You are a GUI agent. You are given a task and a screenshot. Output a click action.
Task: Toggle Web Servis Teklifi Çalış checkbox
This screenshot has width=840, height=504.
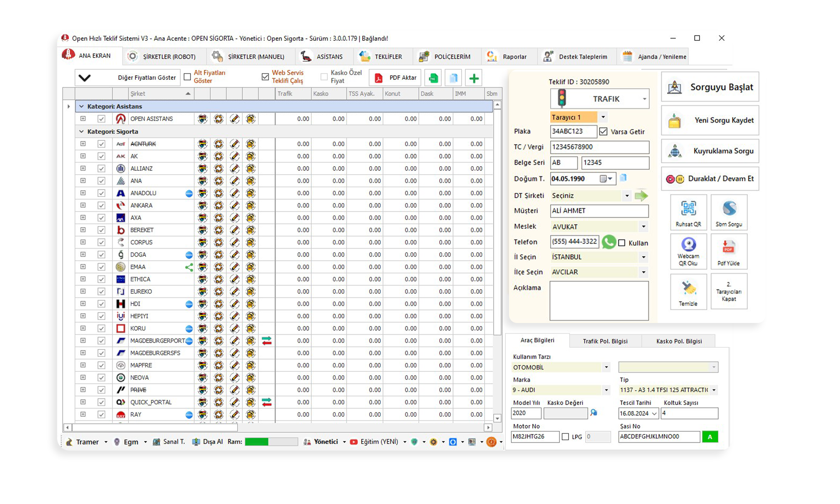point(265,77)
